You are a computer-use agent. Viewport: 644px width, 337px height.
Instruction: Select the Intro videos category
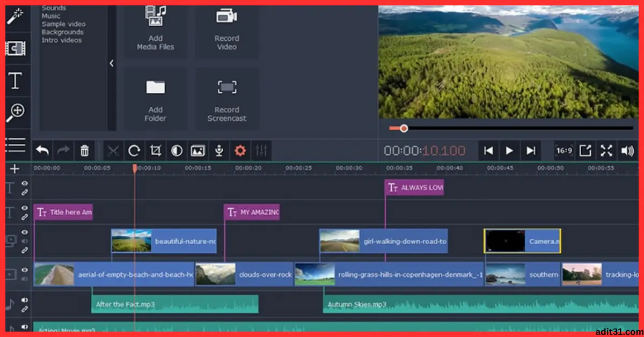pyautogui.click(x=62, y=40)
